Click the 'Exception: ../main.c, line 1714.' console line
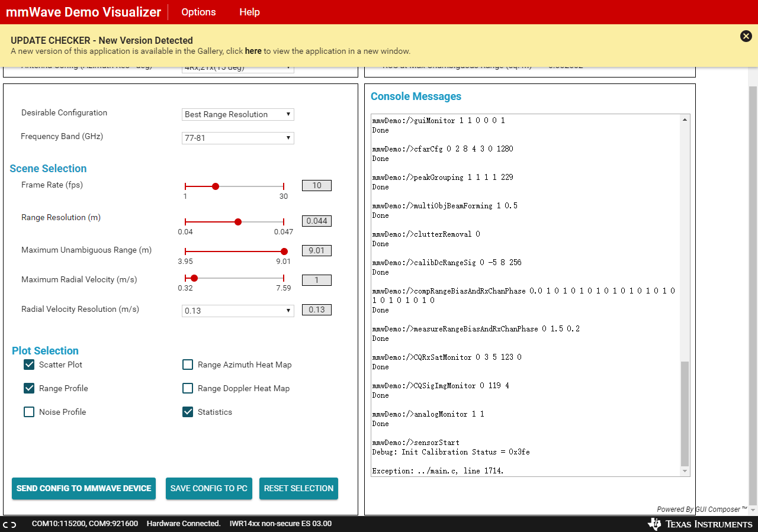 coord(438,471)
